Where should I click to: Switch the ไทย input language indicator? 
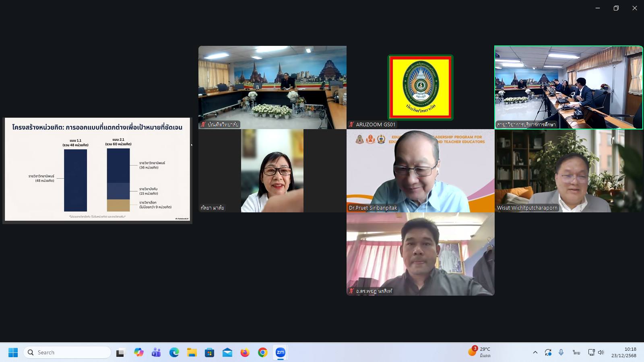[576, 352]
